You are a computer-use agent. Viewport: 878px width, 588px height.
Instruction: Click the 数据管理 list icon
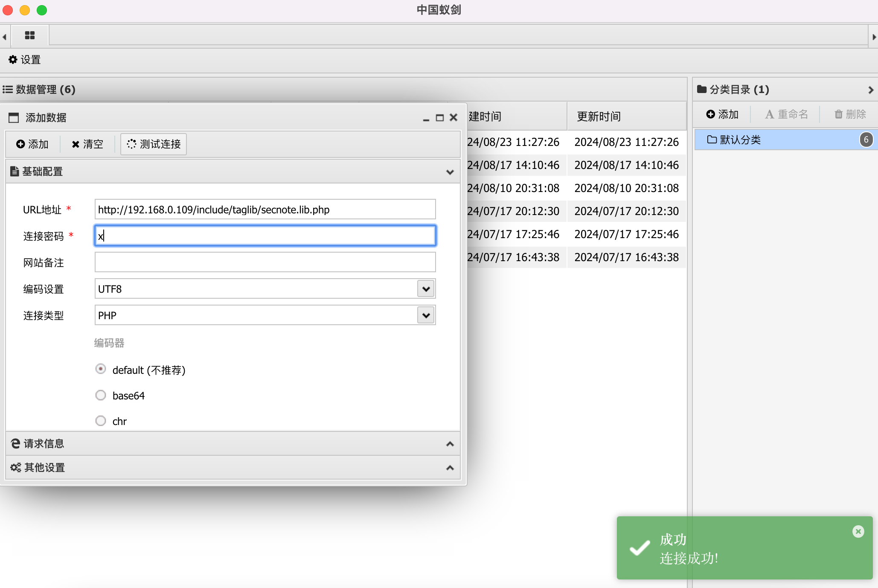(x=7, y=90)
